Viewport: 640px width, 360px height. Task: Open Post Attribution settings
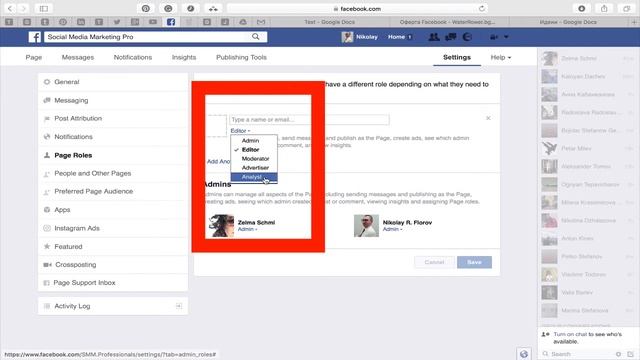click(x=113, y=118)
